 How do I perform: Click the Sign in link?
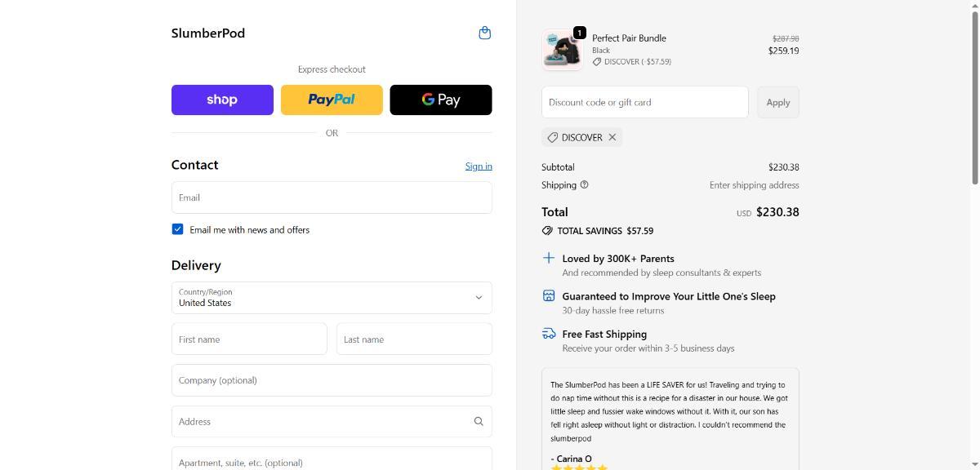pos(479,166)
